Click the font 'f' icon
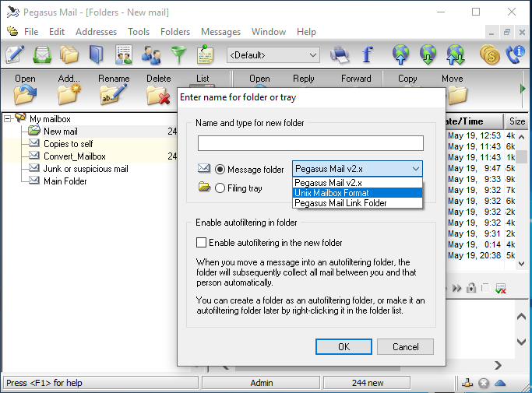This screenshot has height=393, width=532. click(x=367, y=54)
